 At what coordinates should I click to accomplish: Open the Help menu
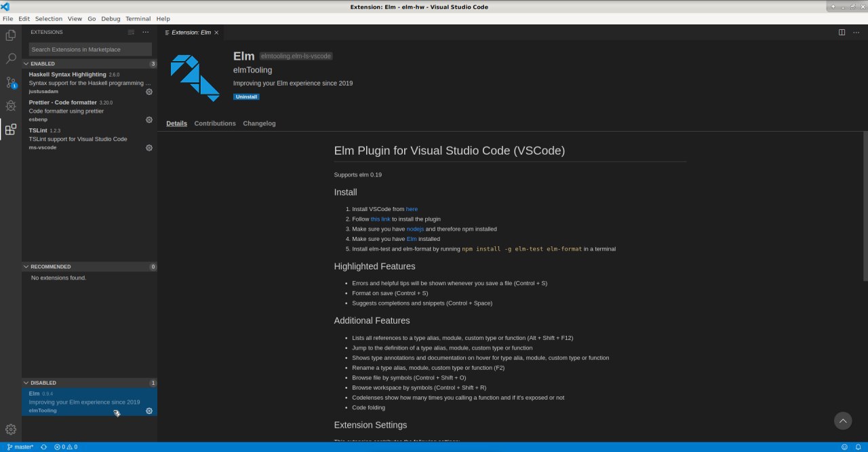[x=163, y=18]
